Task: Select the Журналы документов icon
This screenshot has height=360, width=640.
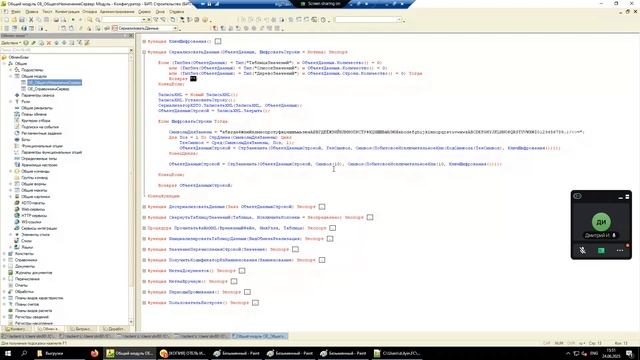Action: point(11,272)
